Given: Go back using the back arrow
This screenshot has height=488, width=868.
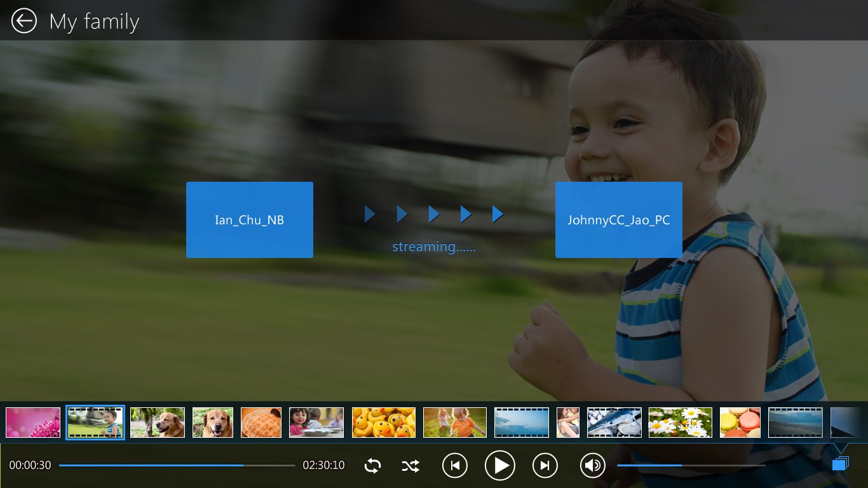Looking at the screenshot, I should pyautogui.click(x=24, y=21).
